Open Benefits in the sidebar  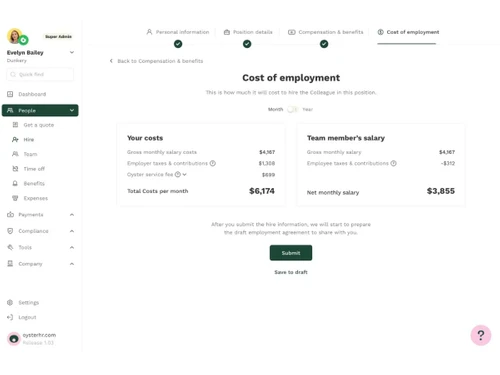pyautogui.click(x=34, y=183)
